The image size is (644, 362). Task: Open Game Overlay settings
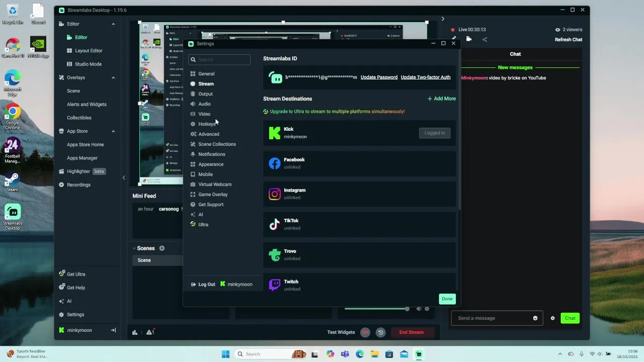[213, 195]
